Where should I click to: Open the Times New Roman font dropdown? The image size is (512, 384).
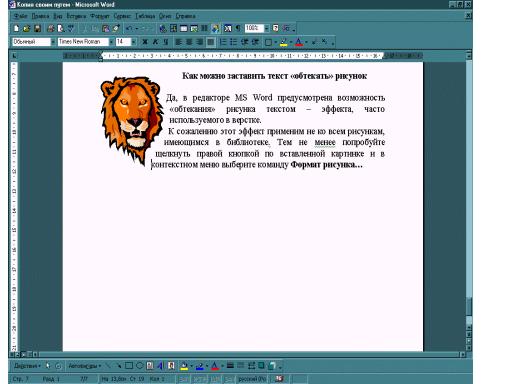coord(111,42)
